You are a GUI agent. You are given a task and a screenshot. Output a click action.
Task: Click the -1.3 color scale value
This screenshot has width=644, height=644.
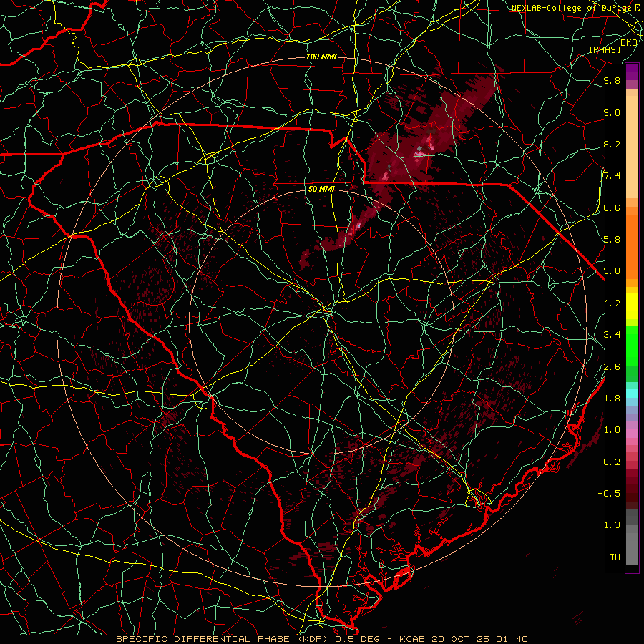609,525
